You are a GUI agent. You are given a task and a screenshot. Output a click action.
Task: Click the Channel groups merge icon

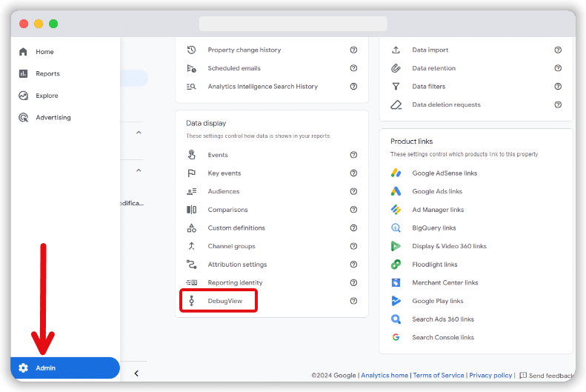pyautogui.click(x=191, y=246)
